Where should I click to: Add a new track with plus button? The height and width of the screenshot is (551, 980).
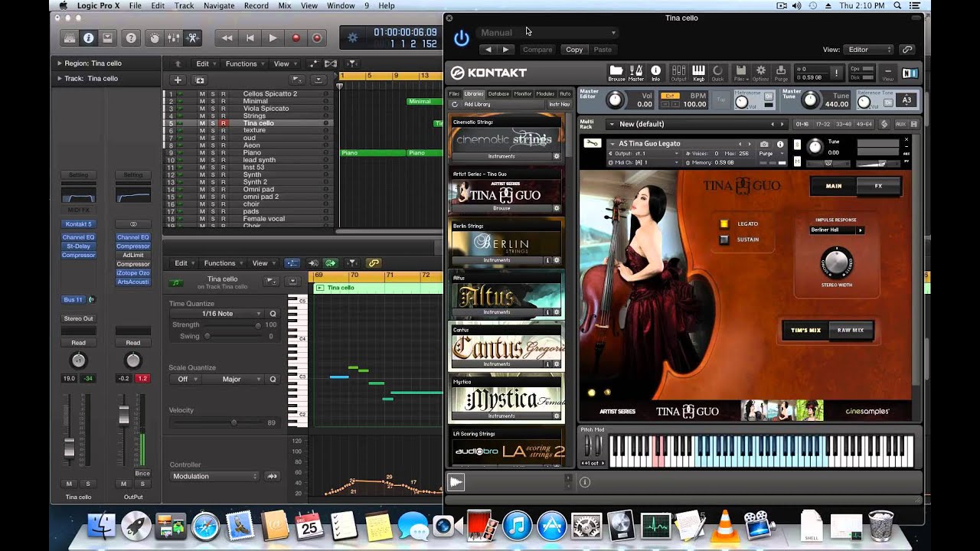point(178,80)
